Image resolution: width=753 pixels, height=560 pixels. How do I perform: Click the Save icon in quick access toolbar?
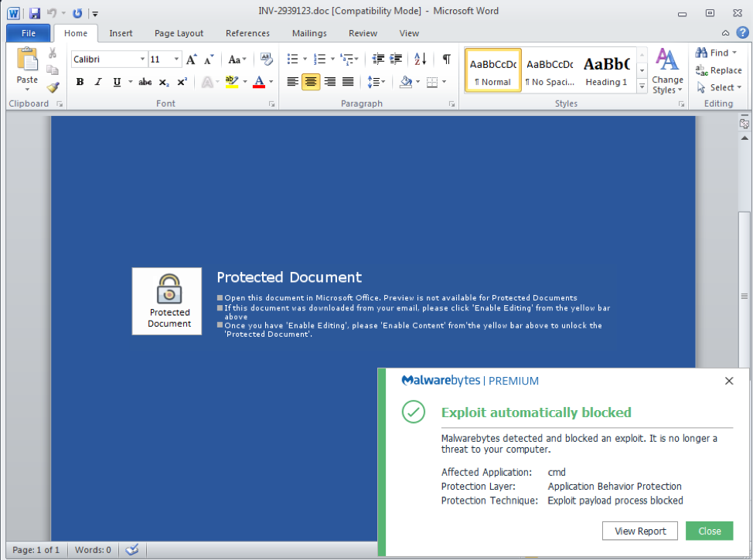35,13
